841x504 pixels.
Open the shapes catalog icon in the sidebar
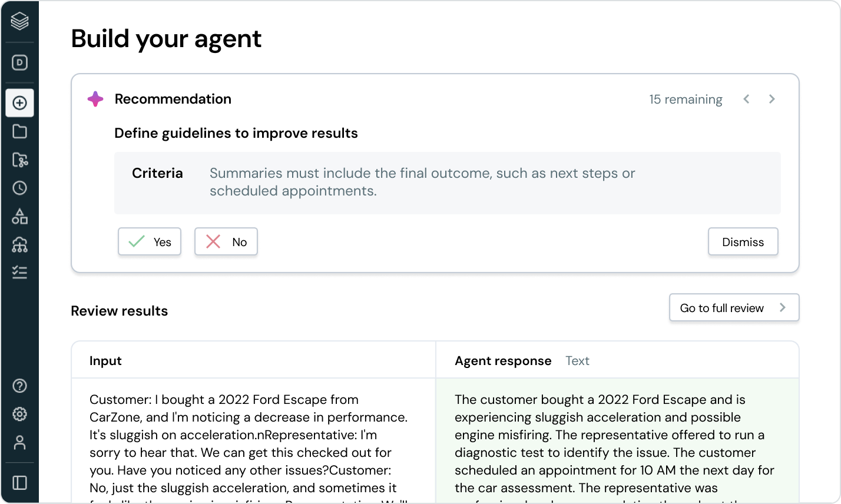pos(19,216)
